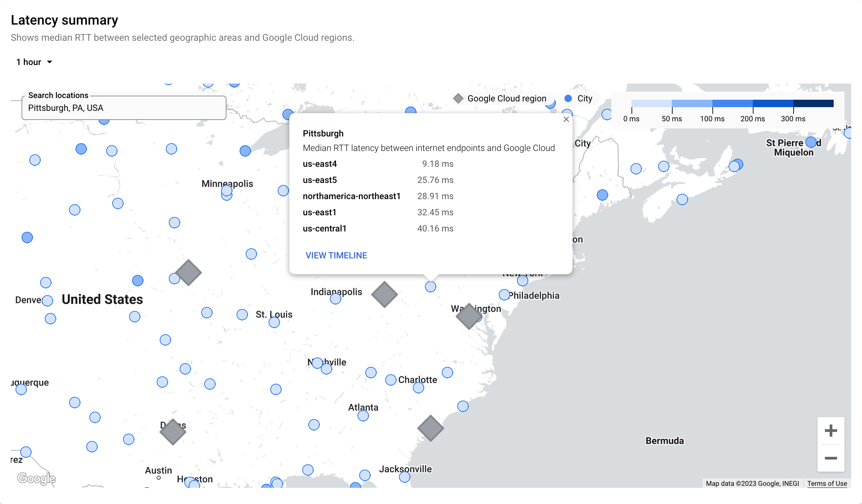Open the 1 hour time range dropdown
This screenshot has height=504, width=862.
coord(35,62)
